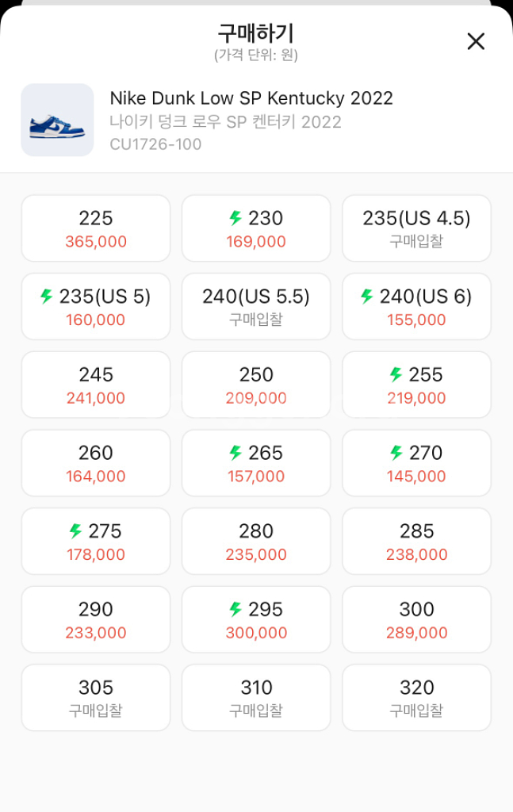Select size 305 purchase bid option
This screenshot has width=513, height=812.
(96, 698)
